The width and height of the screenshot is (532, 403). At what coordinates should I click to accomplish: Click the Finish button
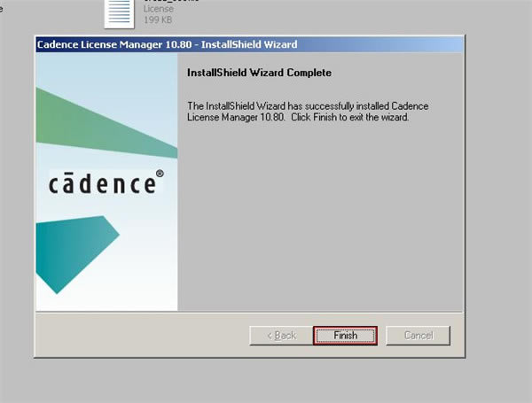345,336
